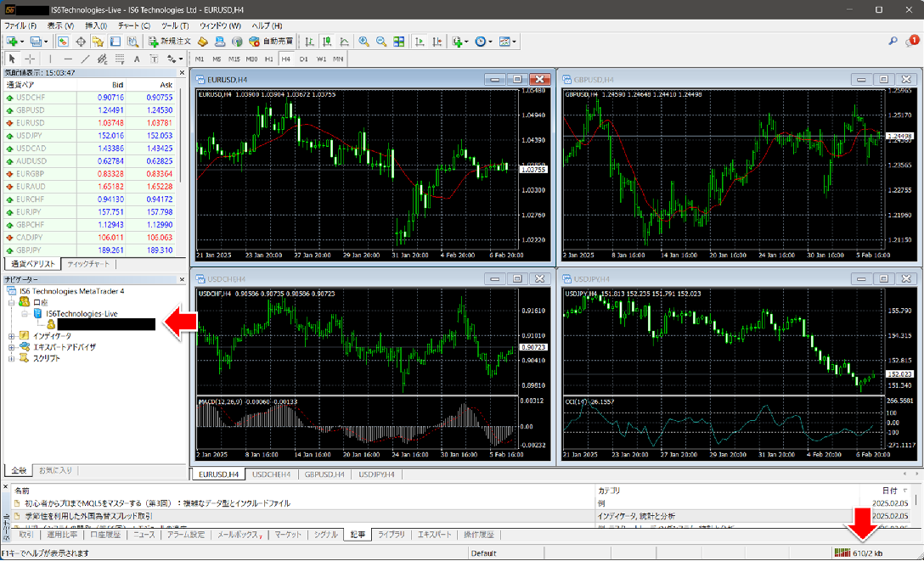
Task: Select the Fibonacci retracement tool
Action: tap(120, 59)
